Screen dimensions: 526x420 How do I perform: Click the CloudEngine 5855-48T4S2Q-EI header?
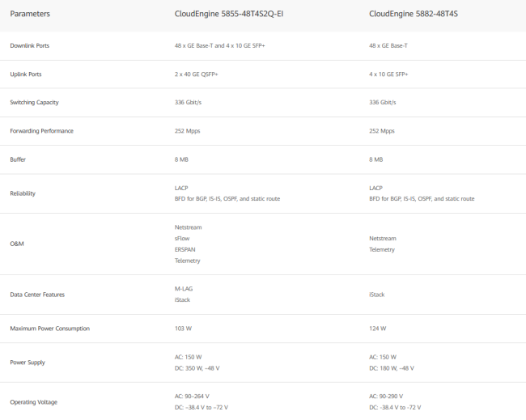pos(229,14)
